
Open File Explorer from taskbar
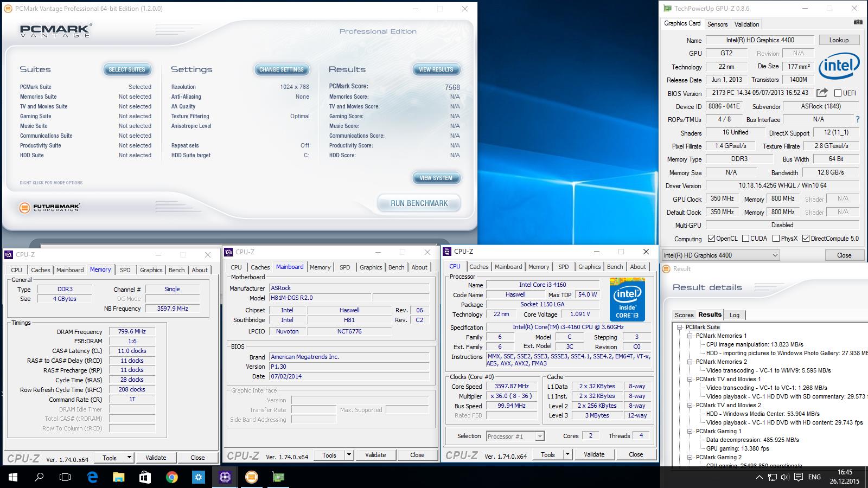click(x=118, y=477)
